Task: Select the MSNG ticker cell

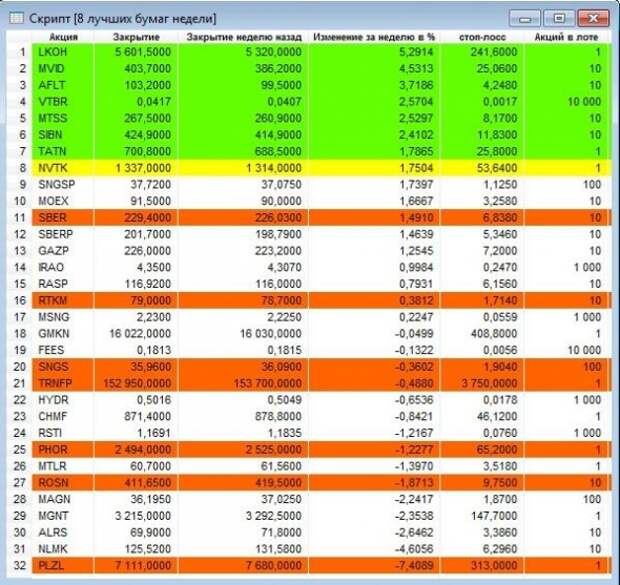Action: pyautogui.click(x=63, y=317)
